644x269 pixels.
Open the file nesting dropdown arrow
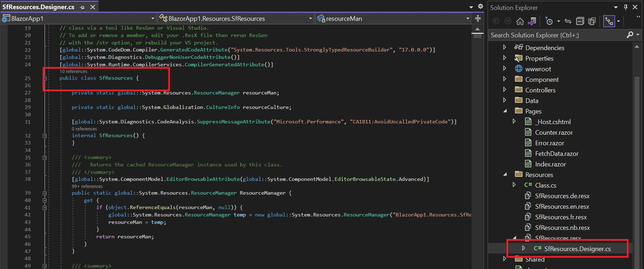[x=618, y=22]
